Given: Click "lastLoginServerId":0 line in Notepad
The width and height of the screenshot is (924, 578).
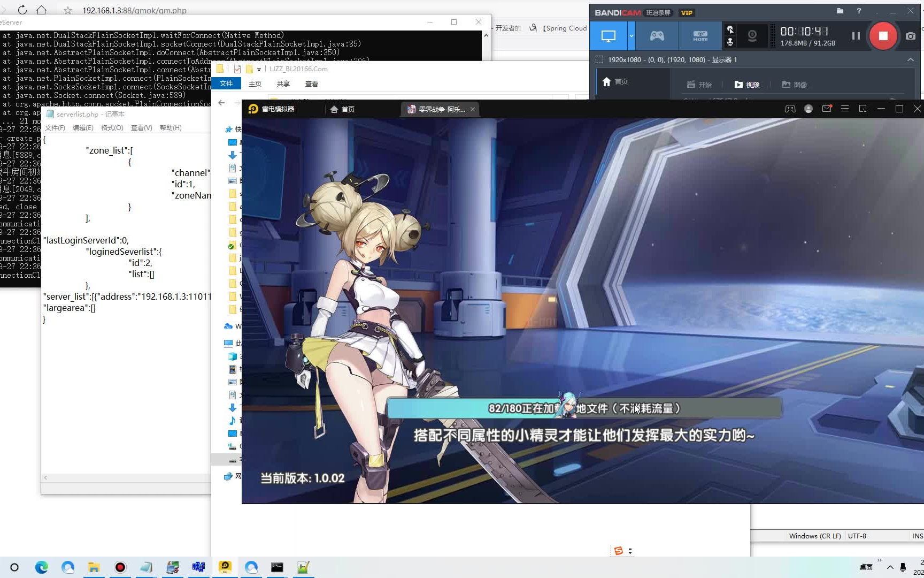Looking at the screenshot, I should click(86, 240).
